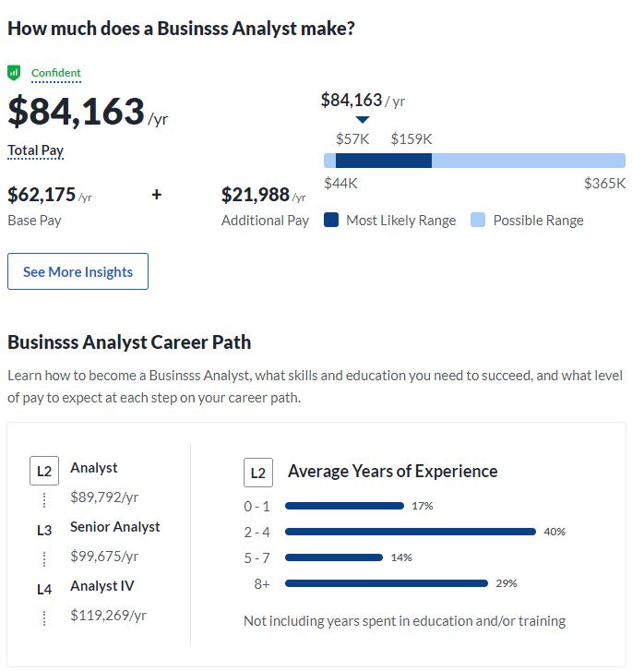The image size is (644, 671).
Task: Click the $21,988 Additional Pay amount
Action: coord(256,195)
